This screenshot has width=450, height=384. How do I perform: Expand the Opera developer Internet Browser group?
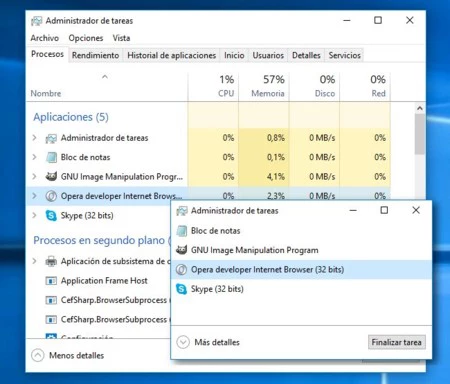click(x=34, y=196)
